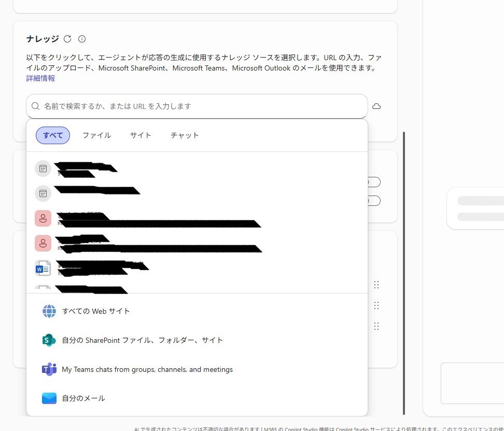Switch to the サイト tab
This screenshot has height=431, width=504.
click(141, 135)
